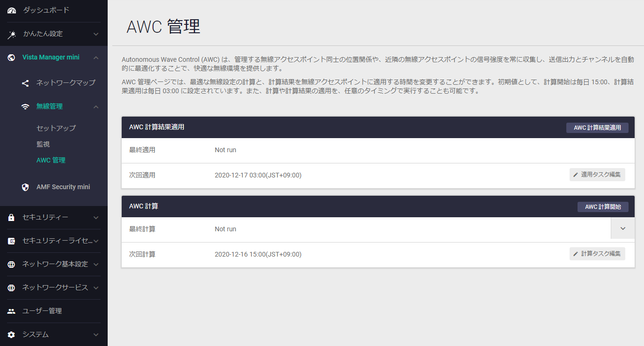This screenshot has height=346, width=644.
Task: Click the Not run value for 最終計算
Action: 226,229
